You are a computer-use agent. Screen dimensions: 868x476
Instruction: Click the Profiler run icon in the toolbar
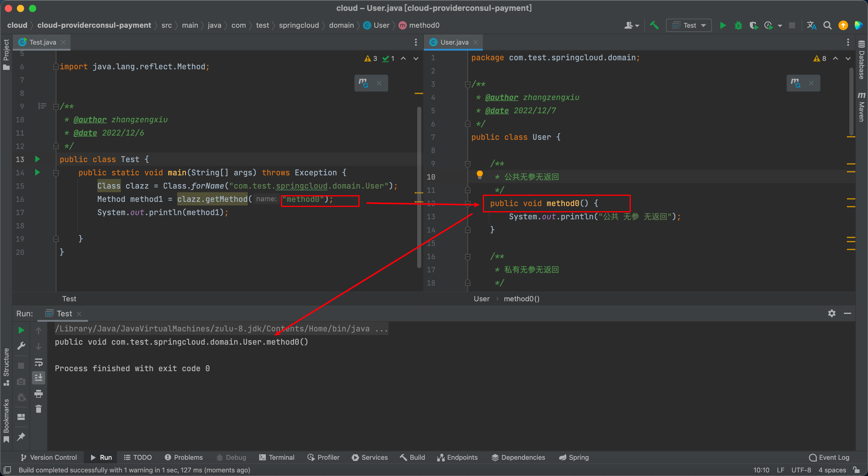point(769,25)
